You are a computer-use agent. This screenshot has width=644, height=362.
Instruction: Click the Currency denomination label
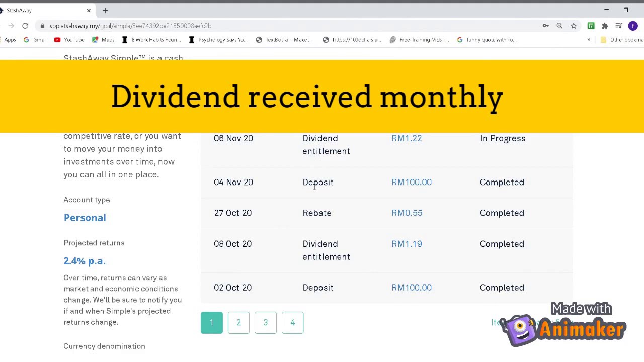click(104, 346)
